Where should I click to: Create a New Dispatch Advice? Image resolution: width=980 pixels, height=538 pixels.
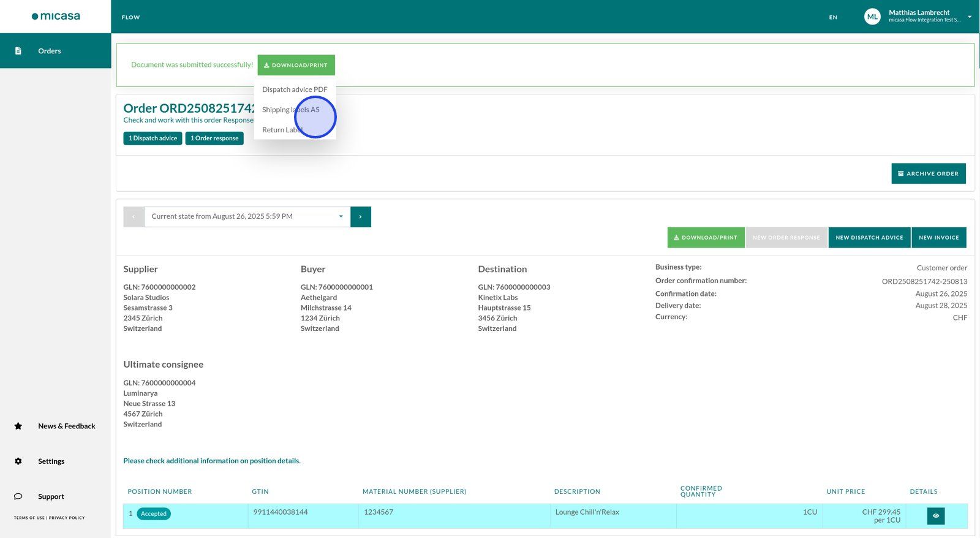pos(870,238)
